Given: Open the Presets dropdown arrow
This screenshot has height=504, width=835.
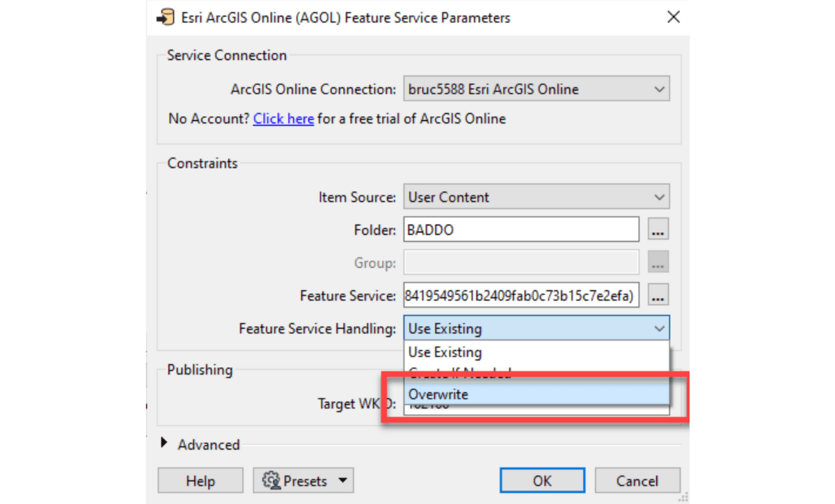Looking at the screenshot, I should coord(342,481).
